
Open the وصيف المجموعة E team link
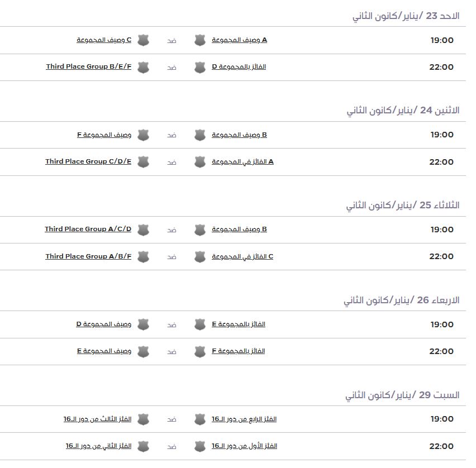point(104,351)
